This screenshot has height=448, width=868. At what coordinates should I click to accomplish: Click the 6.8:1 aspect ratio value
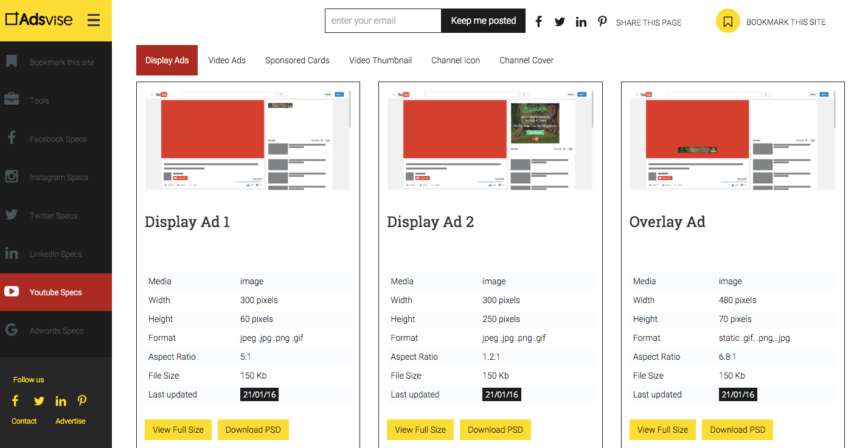[728, 357]
